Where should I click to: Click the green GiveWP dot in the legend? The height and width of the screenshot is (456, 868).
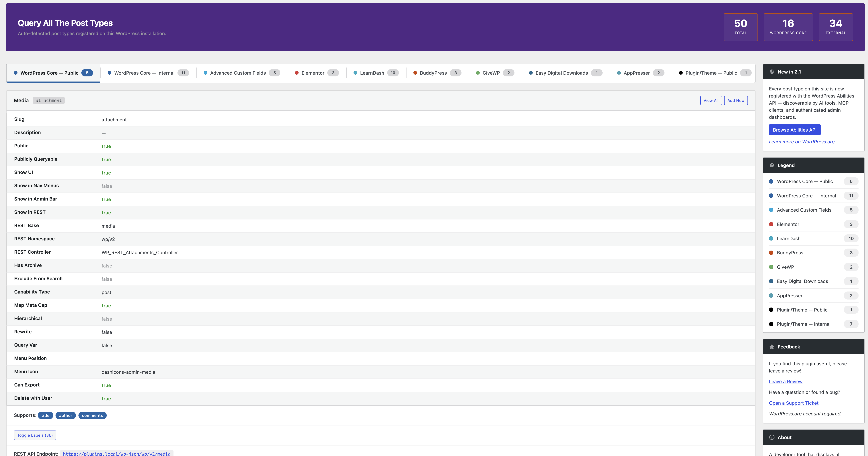pyautogui.click(x=771, y=267)
